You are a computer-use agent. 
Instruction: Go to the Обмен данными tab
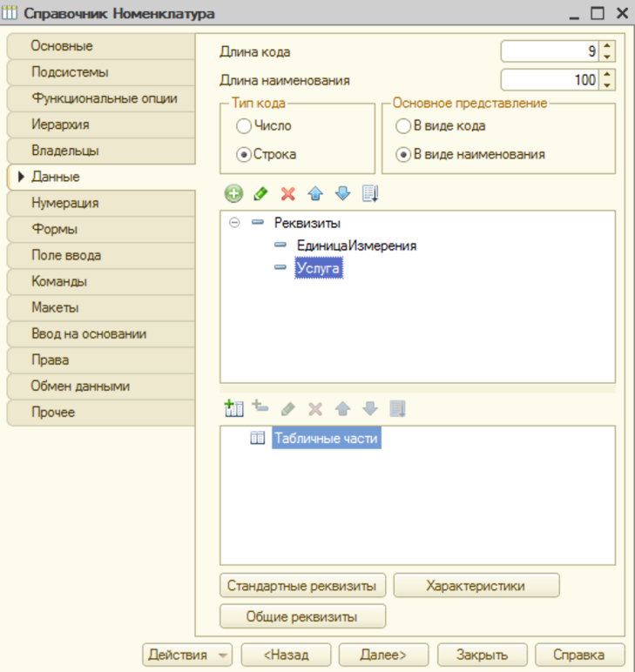tap(101, 386)
